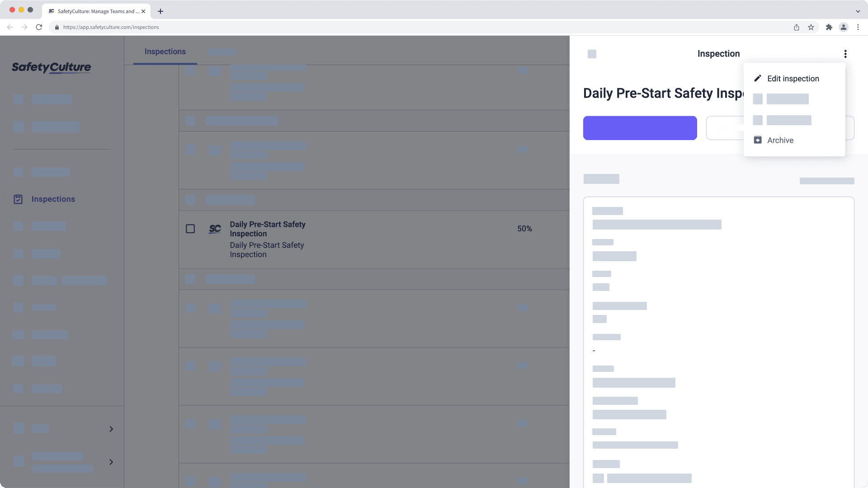This screenshot has height=488, width=868.
Task: Click the SC logo next to Daily Pre-Start inspection
Action: pyautogui.click(x=215, y=229)
